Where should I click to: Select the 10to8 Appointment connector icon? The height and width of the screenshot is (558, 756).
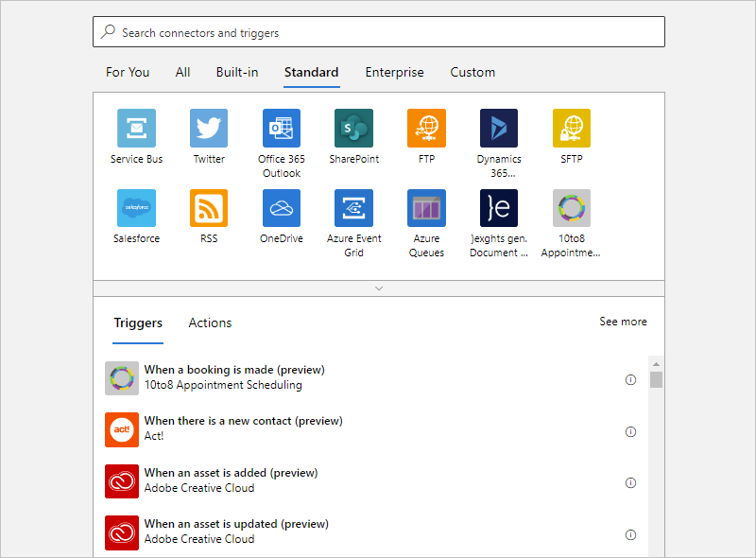(x=572, y=208)
